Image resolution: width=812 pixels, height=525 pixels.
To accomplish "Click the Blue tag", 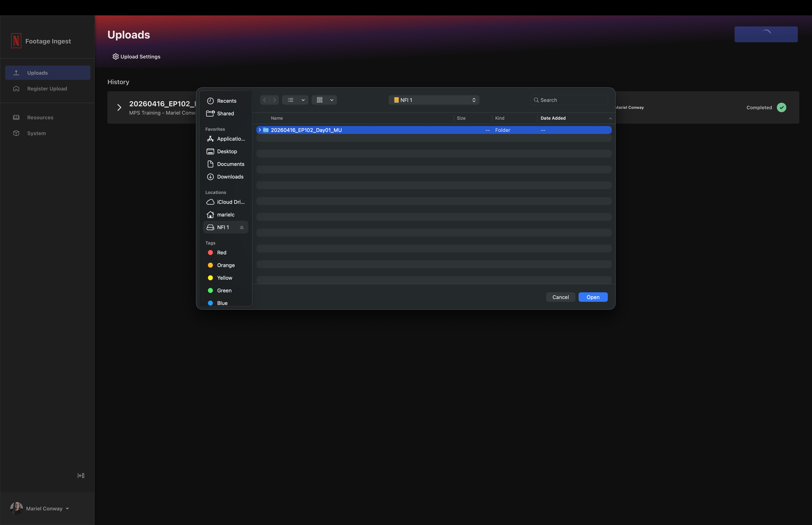I will pos(226,303).
